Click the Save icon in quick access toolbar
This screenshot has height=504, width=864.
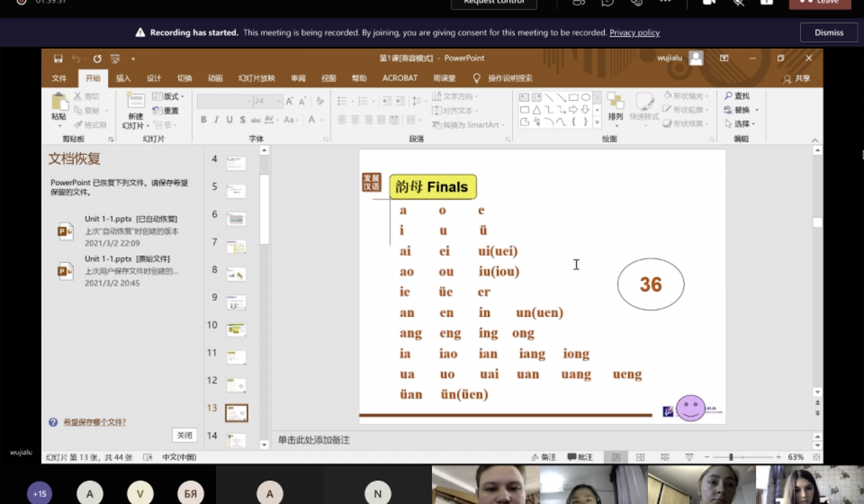pyautogui.click(x=58, y=58)
